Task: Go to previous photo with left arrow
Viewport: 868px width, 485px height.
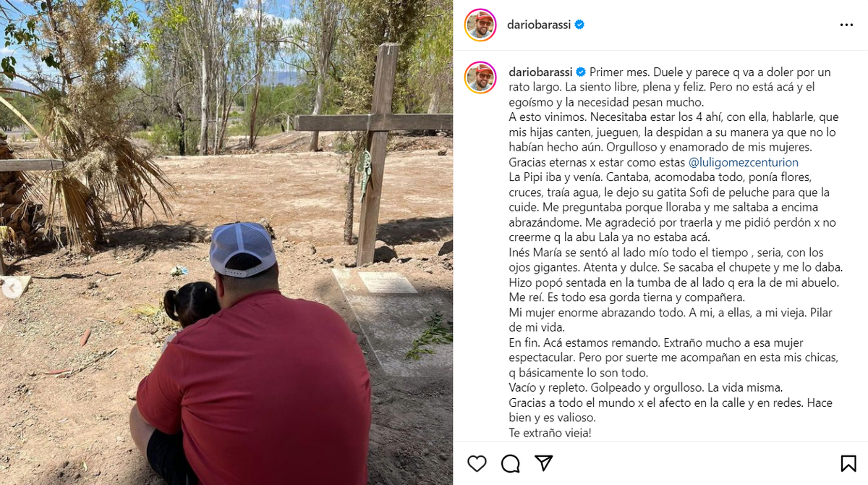Action: (x=11, y=289)
